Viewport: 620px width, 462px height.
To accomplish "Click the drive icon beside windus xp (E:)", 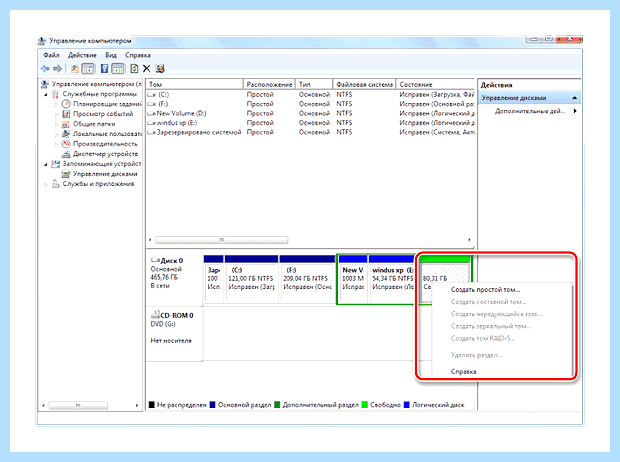I will coord(151,123).
